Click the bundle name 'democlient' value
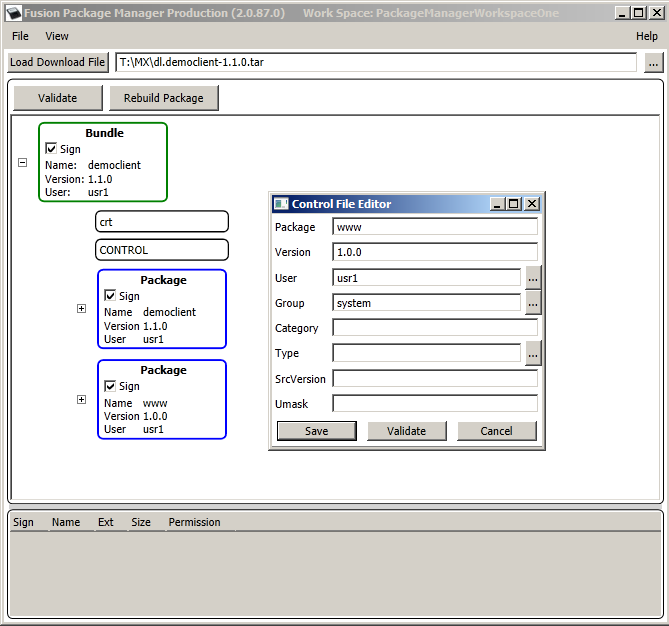This screenshot has width=669, height=626. click(114, 165)
